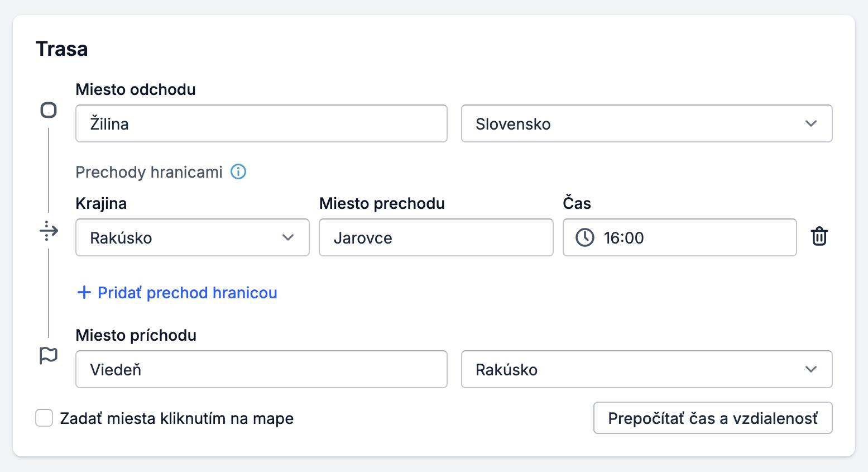Click the departure point circle icon

click(49, 110)
